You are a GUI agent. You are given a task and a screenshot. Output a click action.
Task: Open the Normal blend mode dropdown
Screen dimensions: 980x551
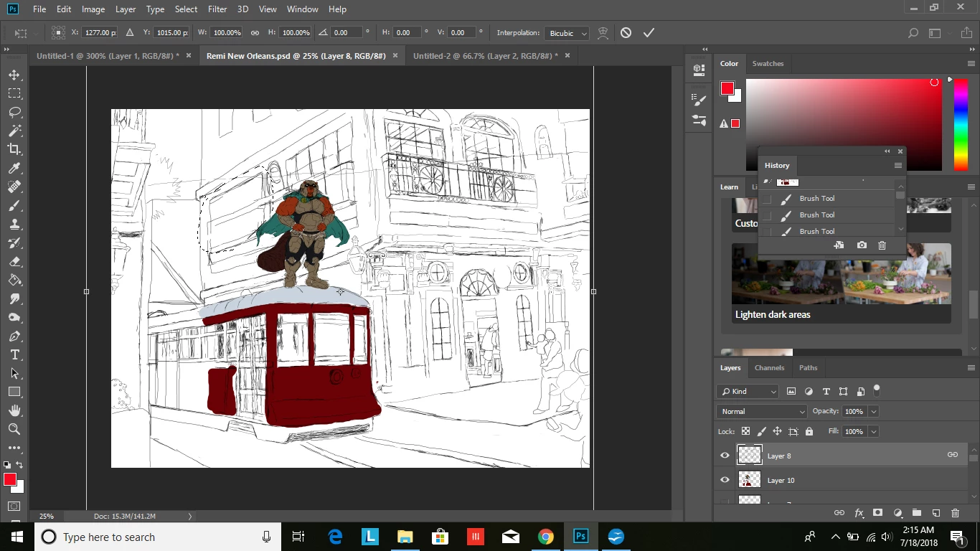click(761, 411)
